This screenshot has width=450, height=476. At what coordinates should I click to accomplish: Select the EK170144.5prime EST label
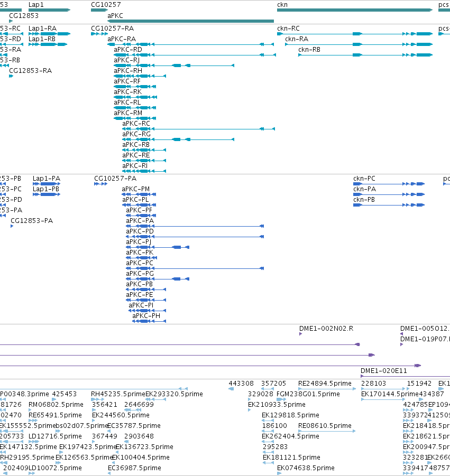pyautogui.click(x=390, y=394)
